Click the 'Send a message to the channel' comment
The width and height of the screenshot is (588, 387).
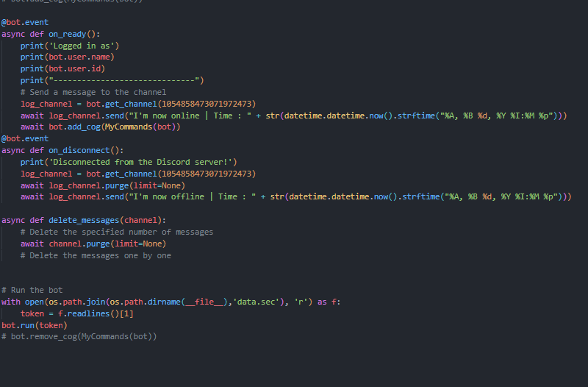(93, 93)
